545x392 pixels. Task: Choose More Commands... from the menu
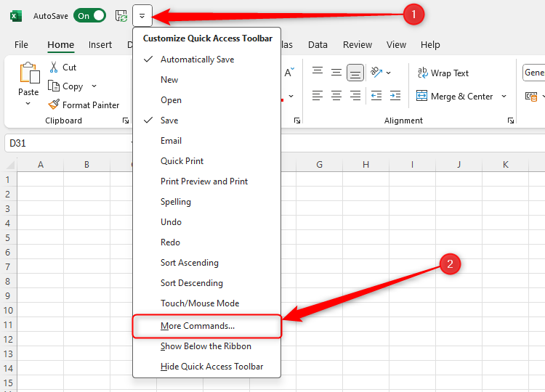(x=198, y=326)
